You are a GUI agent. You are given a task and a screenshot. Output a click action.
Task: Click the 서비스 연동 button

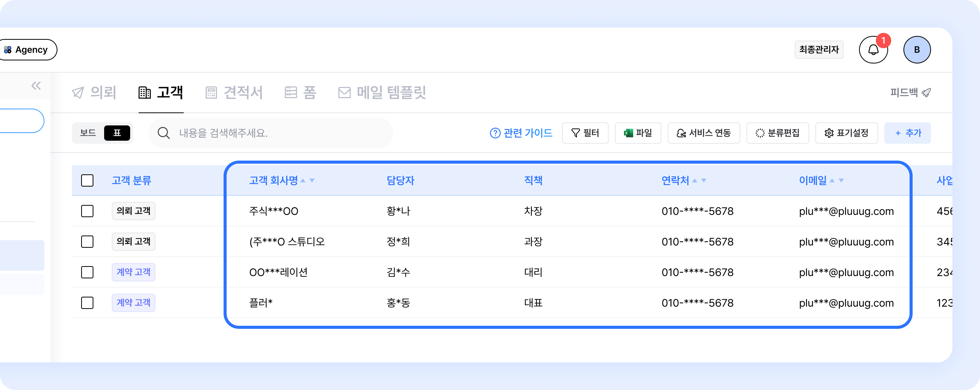[x=704, y=133]
